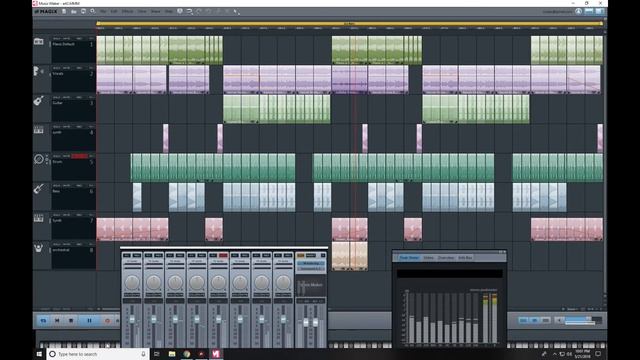Viewport: 640px width, 360px height.
Task: Click the account icon at top right
Action: [x=578, y=11]
